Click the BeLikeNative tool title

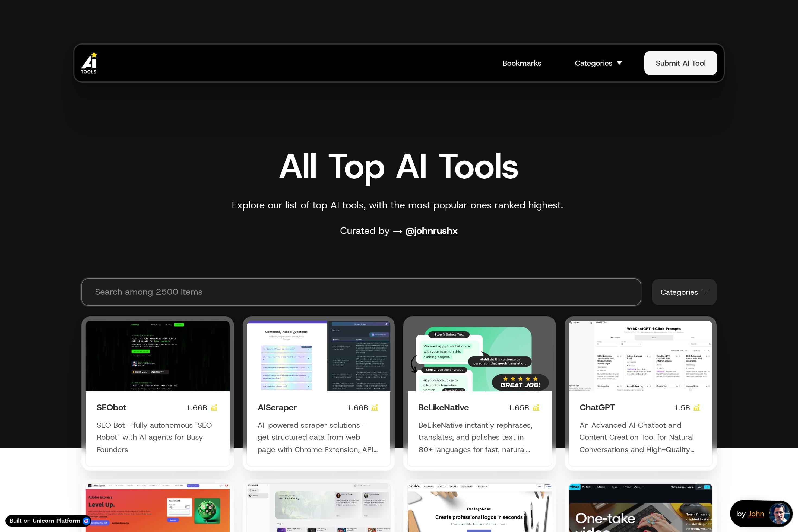click(x=444, y=407)
